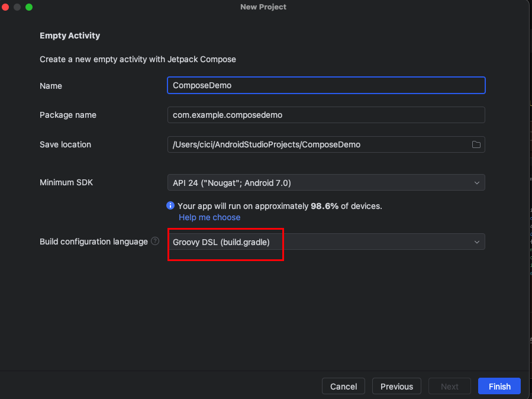Open the Build configuration language dropdown

point(476,242)
